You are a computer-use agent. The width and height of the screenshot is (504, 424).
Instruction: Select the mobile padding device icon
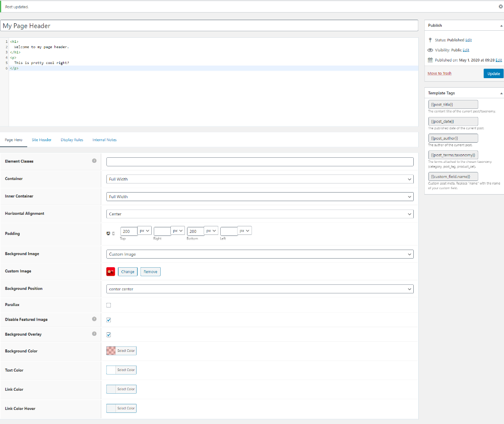(x=113, y=234)
